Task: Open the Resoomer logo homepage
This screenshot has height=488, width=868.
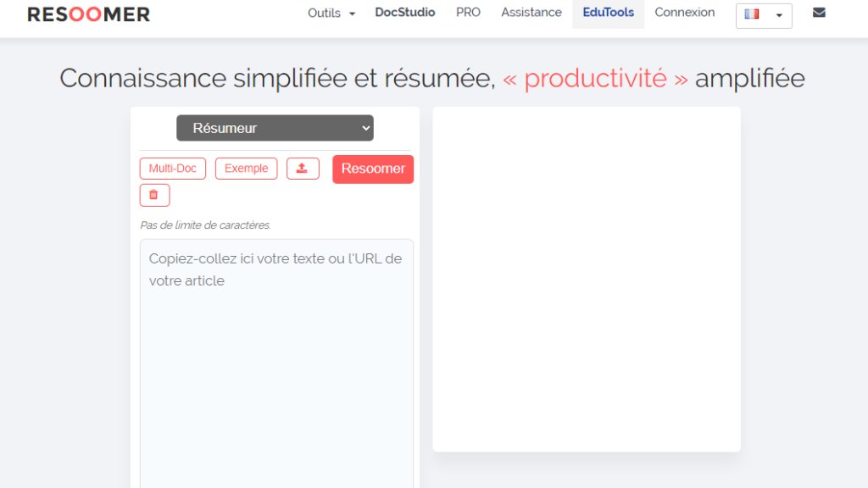Action: (x=88, y=14)
